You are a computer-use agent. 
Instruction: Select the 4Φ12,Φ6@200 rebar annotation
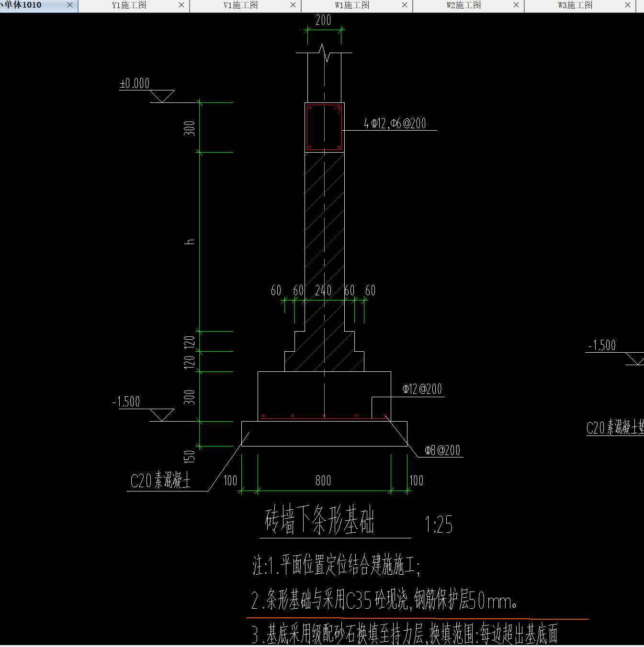(x=395, y=123)
